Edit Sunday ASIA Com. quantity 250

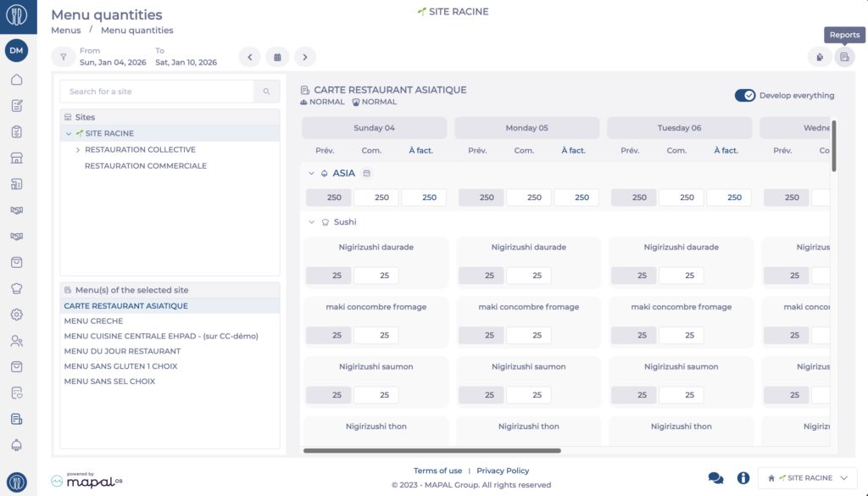point(376,198)
